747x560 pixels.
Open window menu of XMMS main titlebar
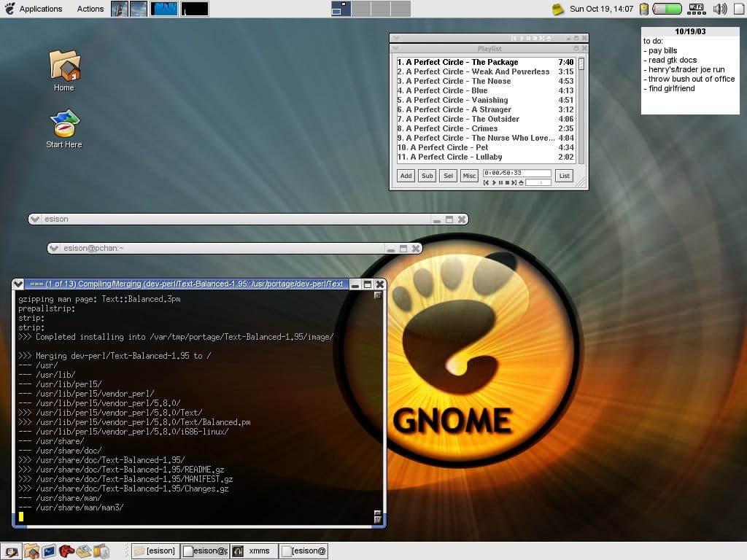click(395, 38)
